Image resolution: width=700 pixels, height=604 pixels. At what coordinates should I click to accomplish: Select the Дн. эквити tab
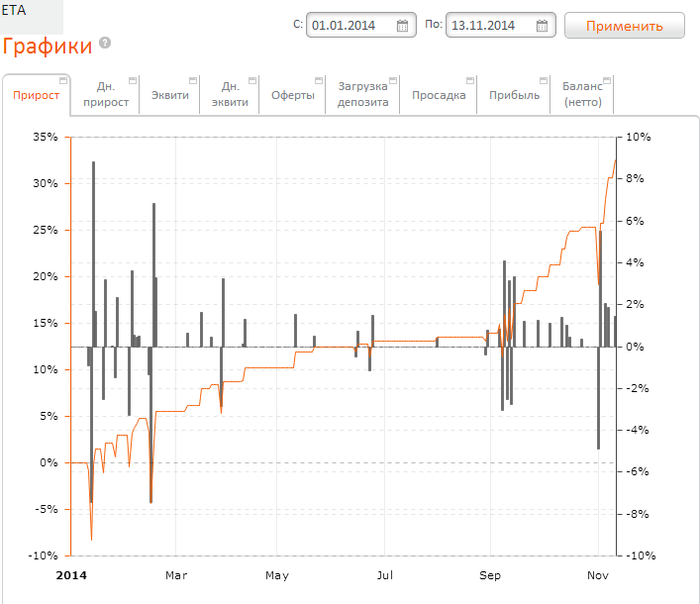click(x=230, y=95)
